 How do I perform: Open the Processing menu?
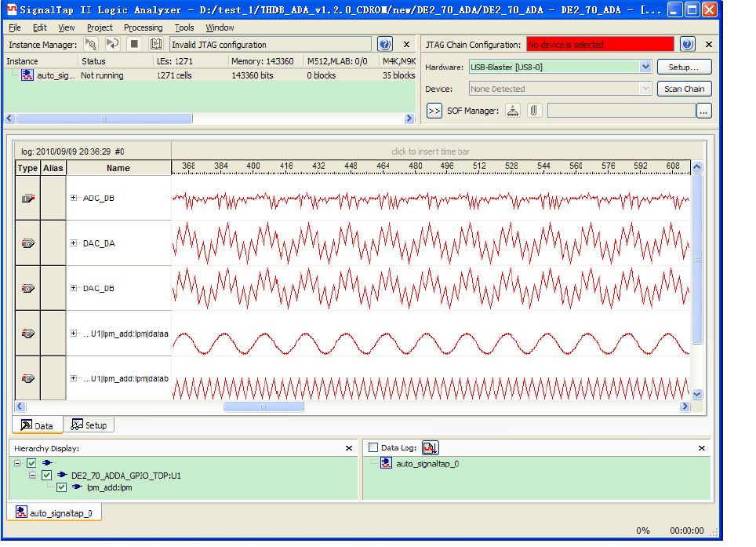[143, 27]
